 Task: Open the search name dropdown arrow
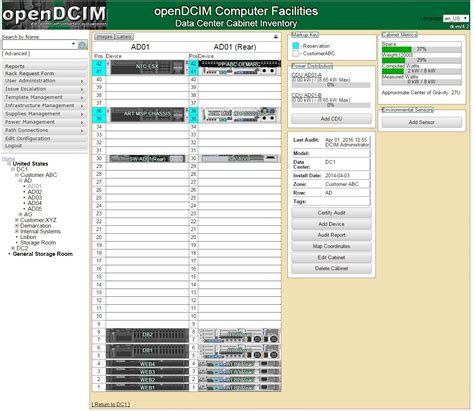coord(73,44)
